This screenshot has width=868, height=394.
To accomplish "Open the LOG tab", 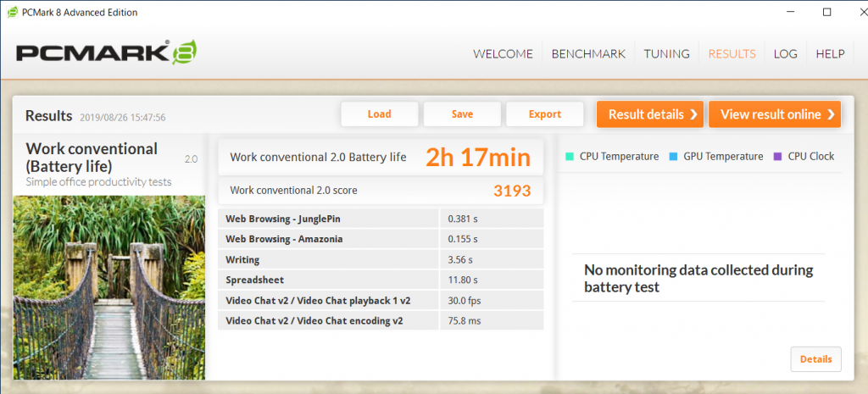I will (786, 53).
